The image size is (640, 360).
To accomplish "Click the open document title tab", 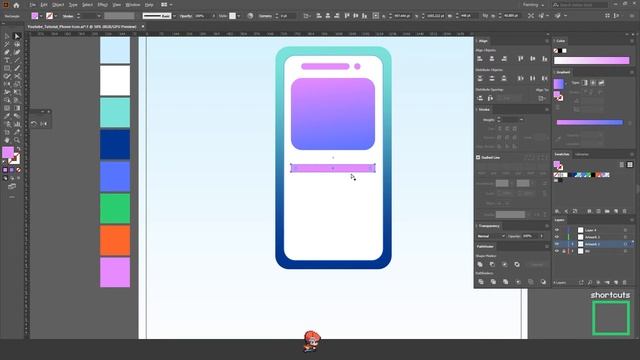I will (82, 27).
